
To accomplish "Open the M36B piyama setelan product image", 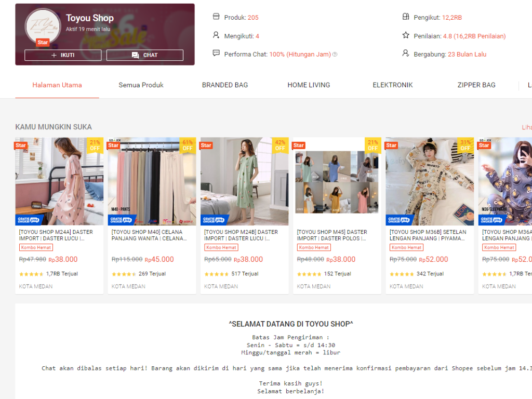I will [430, 181].
